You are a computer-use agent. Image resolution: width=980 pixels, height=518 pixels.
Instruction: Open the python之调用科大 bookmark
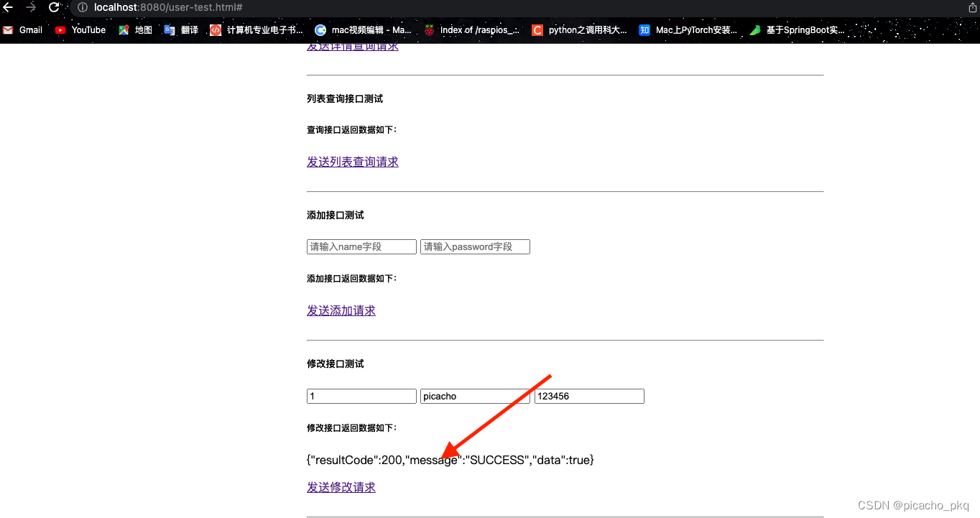pyautogui.click(x=580, y=30)
